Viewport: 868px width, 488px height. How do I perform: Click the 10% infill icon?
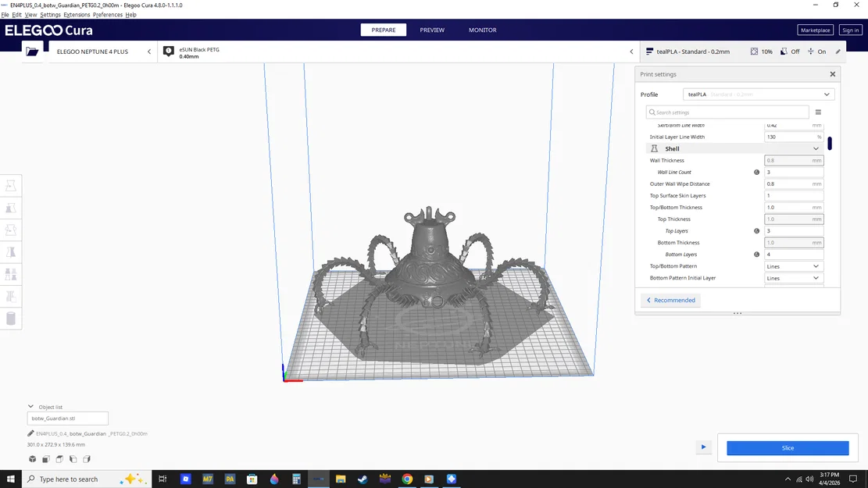click(x=754, y=52)
